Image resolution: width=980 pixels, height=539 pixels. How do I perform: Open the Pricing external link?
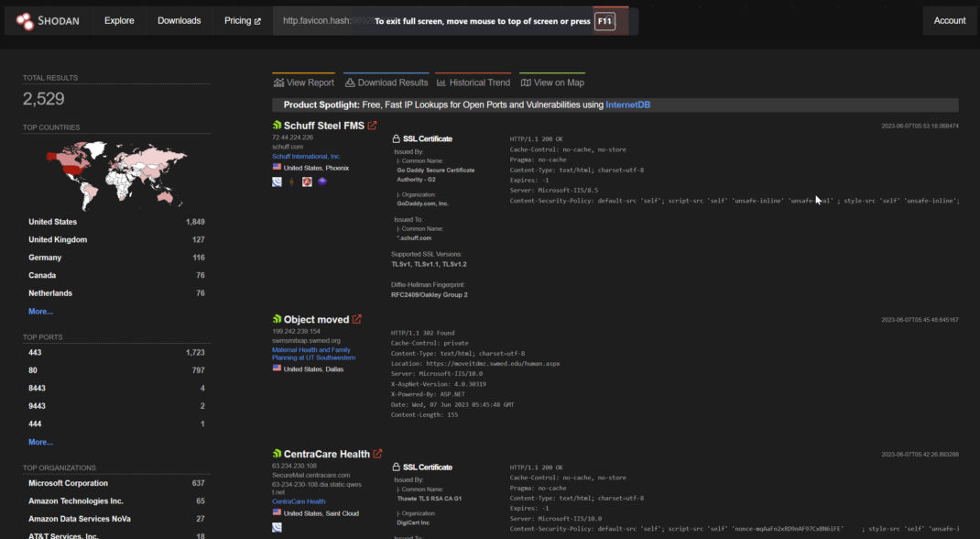(243, 21)
